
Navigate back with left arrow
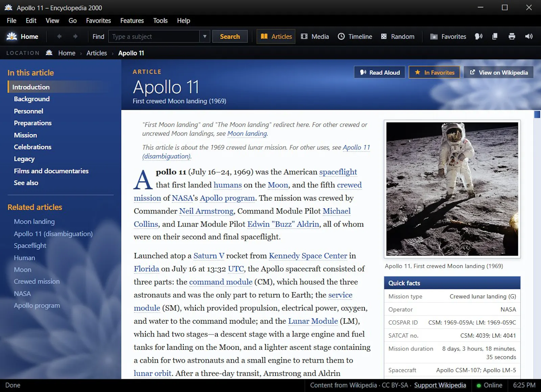point(60,37)
